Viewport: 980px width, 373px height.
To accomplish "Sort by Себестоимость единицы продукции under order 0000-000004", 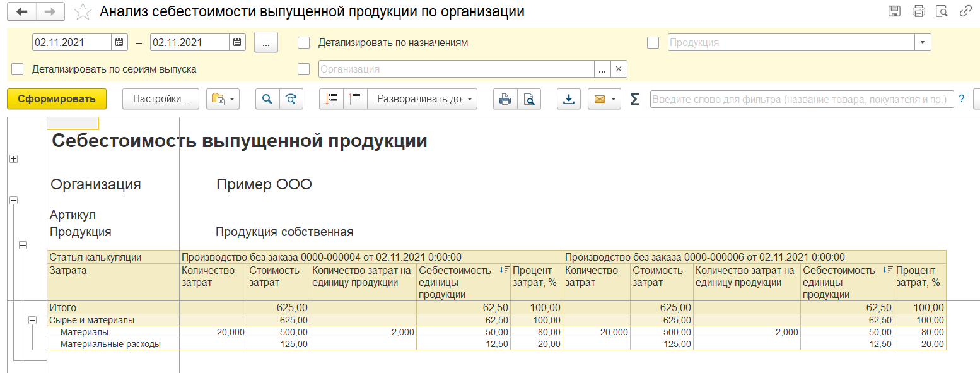I will [505, 270].
